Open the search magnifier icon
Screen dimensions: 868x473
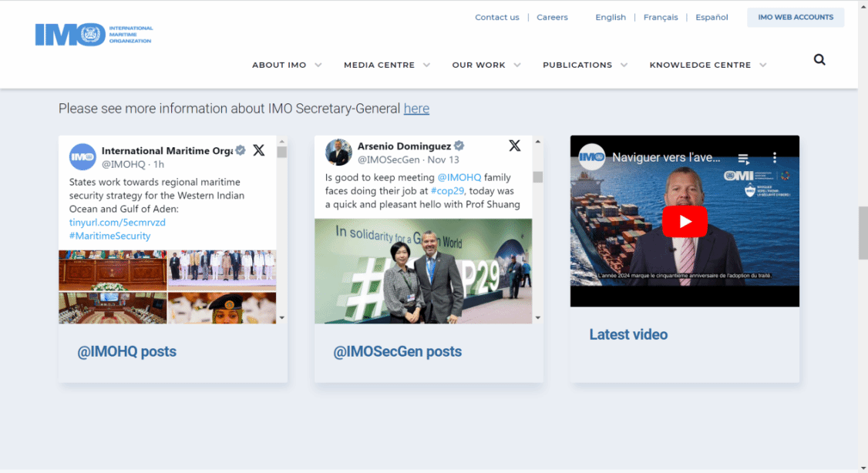pos(819,60)
